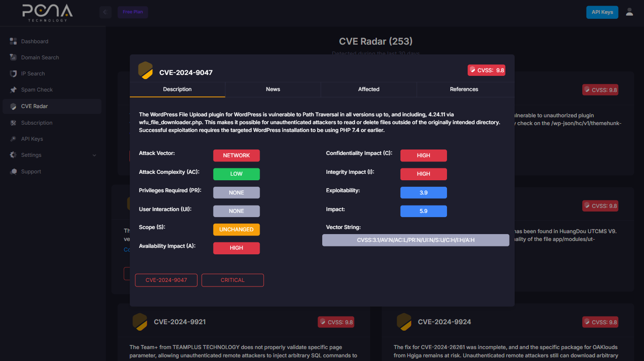Click the Attack Complexity (AC) label
Viewport: 644px width, 361px height.
[169, 172]
